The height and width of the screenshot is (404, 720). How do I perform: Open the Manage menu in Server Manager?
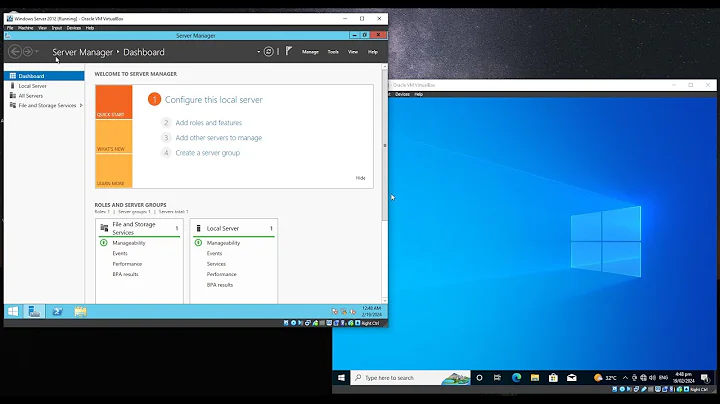pyautogui.click(x=310, y=52)
